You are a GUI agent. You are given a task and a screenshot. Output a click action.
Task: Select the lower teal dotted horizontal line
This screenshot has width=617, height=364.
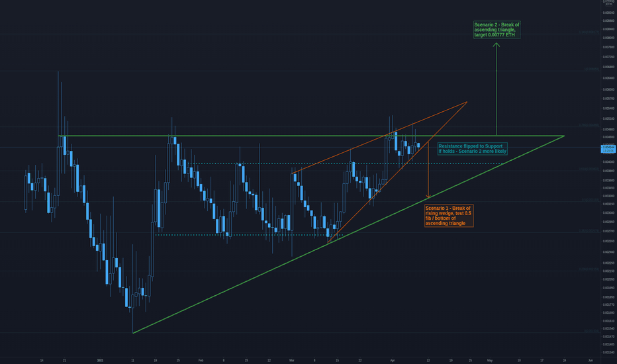249,235
